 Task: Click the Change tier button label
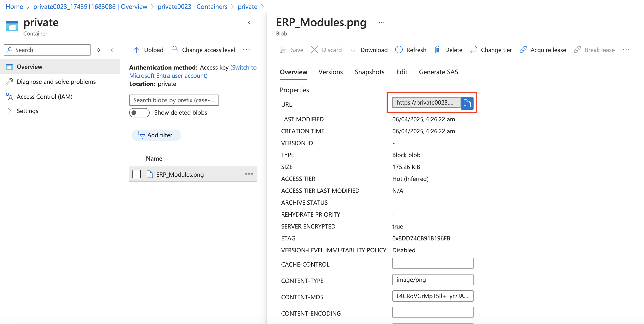[496, 50]
